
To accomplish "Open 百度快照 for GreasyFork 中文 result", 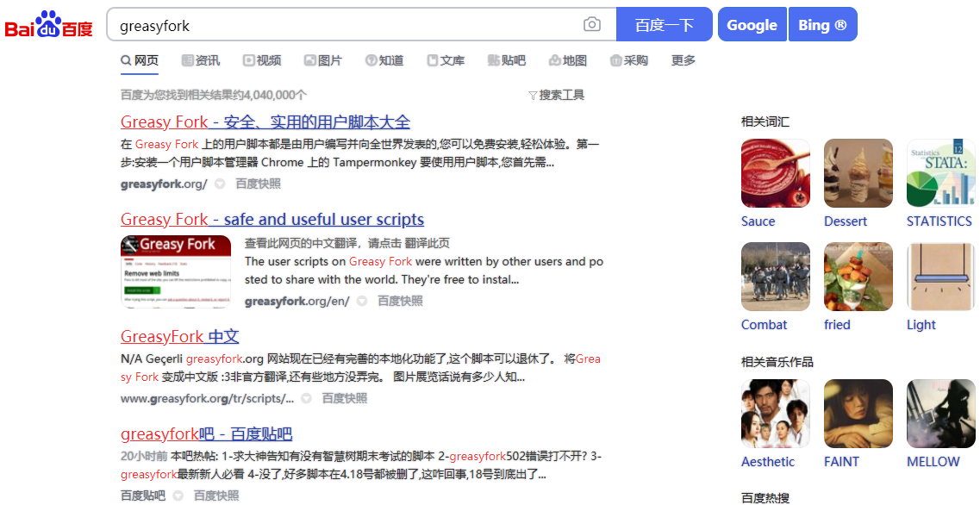I will (x=345, y=399).
